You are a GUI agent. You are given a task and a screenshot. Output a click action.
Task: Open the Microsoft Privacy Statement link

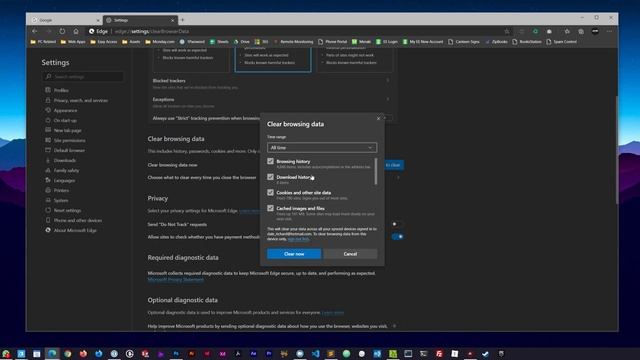tap(176, 280)
